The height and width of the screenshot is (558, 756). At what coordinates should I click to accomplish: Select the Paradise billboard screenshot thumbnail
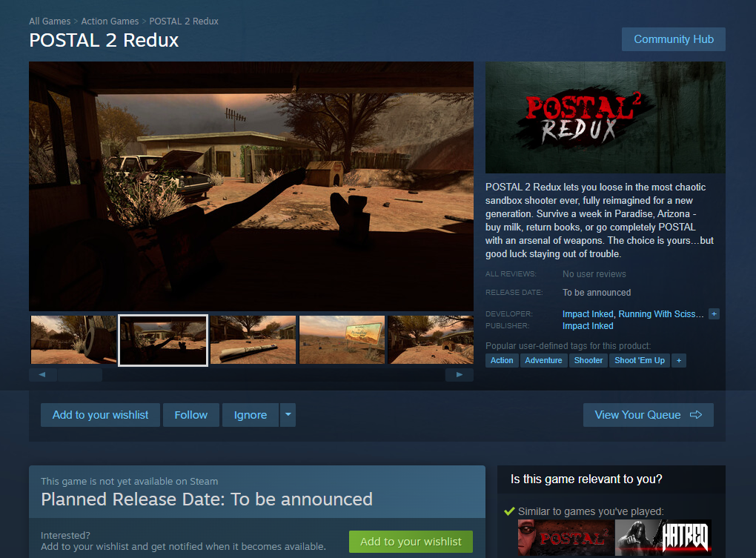coord(342,339)
